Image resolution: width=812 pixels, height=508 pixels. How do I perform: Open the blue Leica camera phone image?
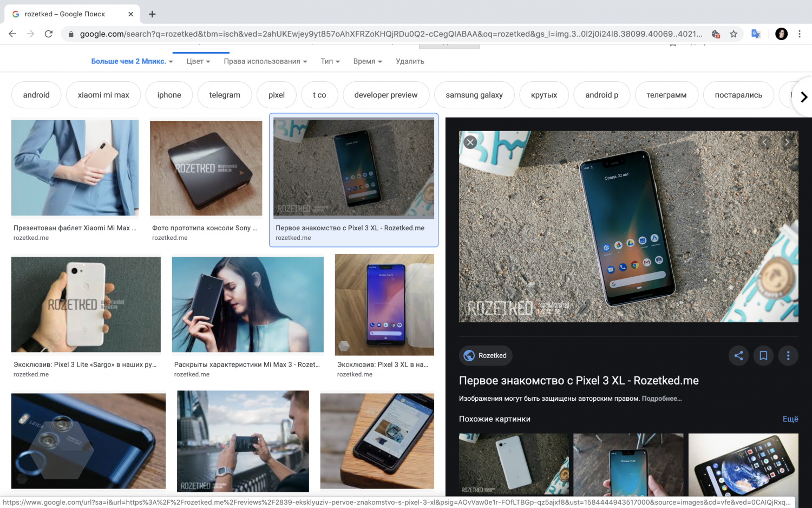coord(88,442)
